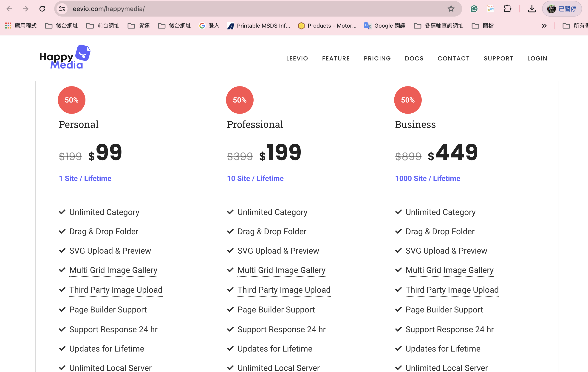Click Personal plan Third Party Image Upload
This screenshot has width=588, height=372.
pyautogui.click(x=116, y=290)
